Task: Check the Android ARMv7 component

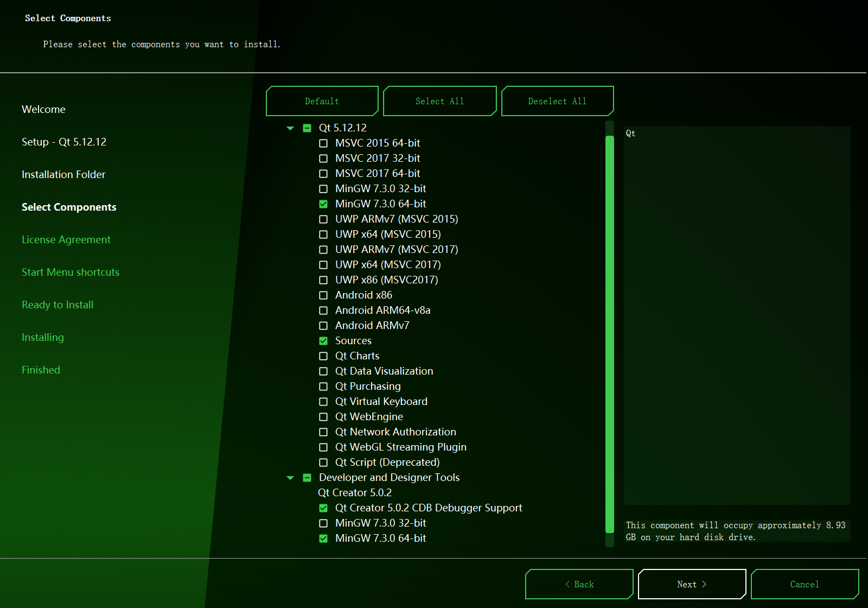Action: [323, 326]
